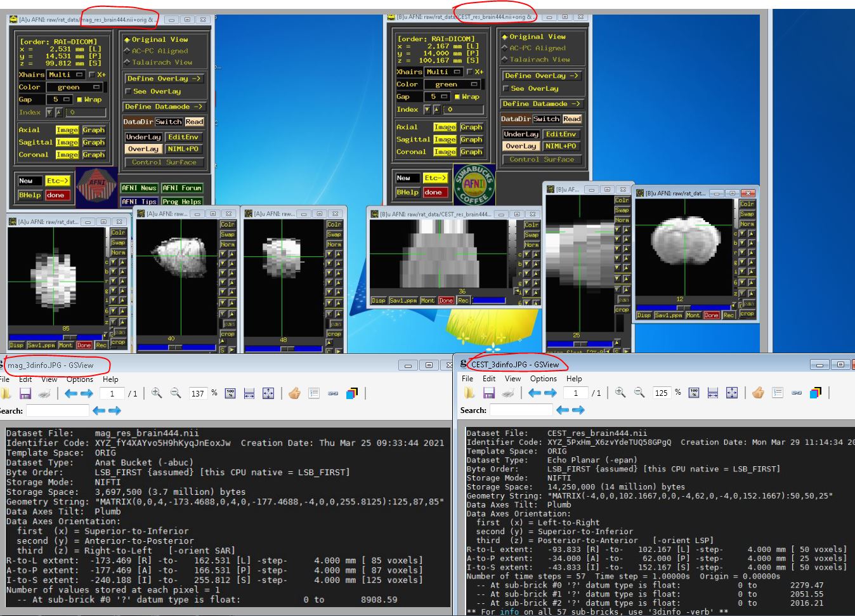Fit page width in mag_3dinfo GSView
This screenshot has width=855, height=616.
(249, 393)
